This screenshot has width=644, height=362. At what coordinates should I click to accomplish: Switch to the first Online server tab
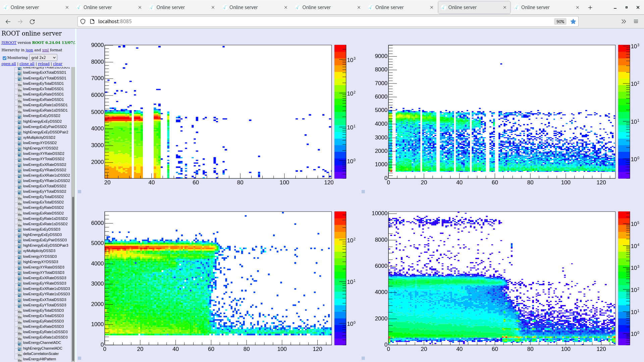[25, 7]
